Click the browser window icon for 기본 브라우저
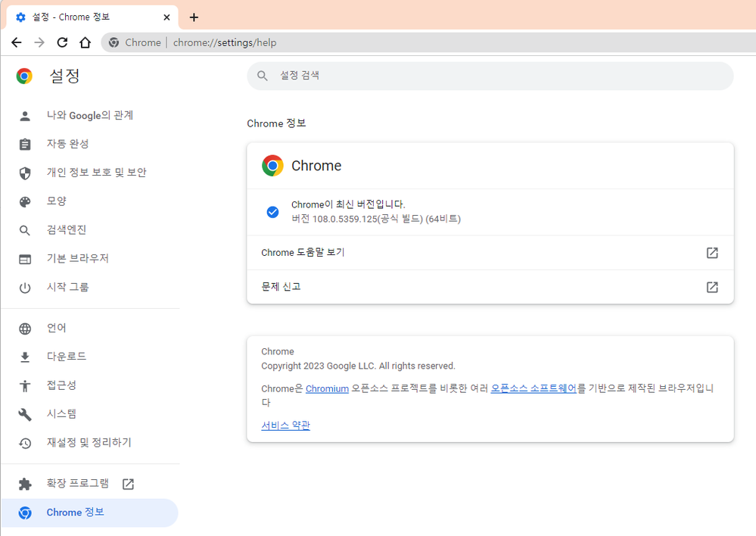The width and height of the screenshot is (756, 536). click(x=24, y=259)
